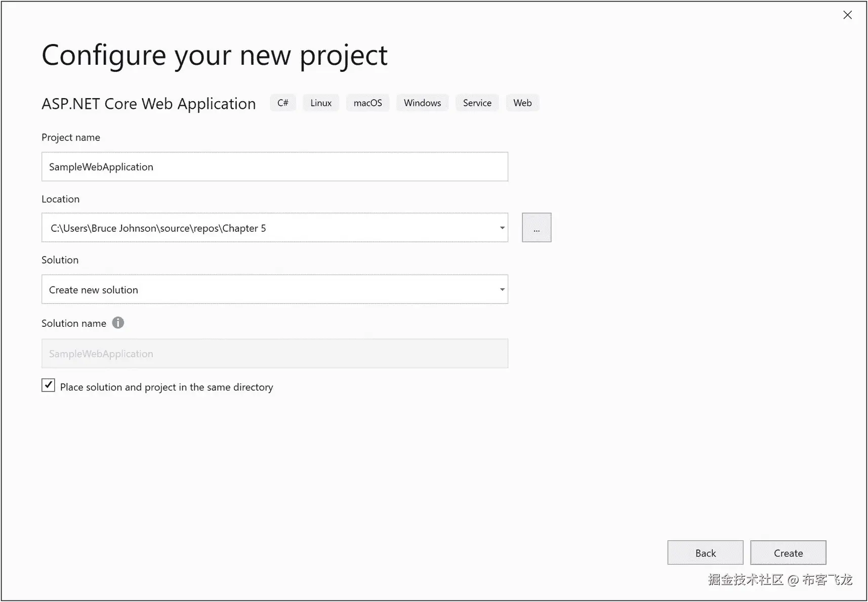Click the disabled Solution name field

[x=274, y=354]
